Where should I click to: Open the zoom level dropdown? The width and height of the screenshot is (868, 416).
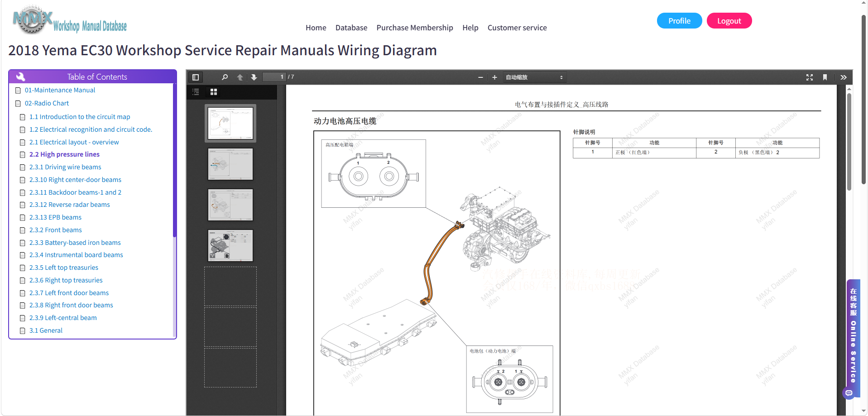[534, 77]
